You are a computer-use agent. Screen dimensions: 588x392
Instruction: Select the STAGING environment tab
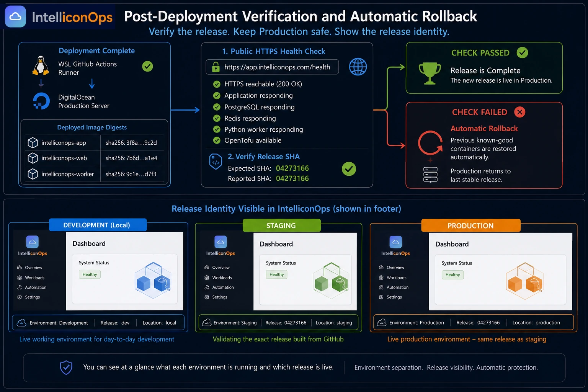coord(281,225)
